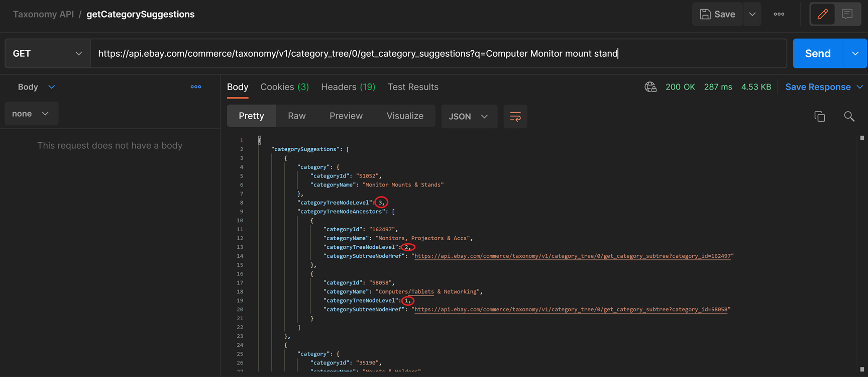Image resolution: width=868 pixels, height=377 pixels.
Task: Click the value "Monitors, Projectors & Accs"
Action: point(422,238)
